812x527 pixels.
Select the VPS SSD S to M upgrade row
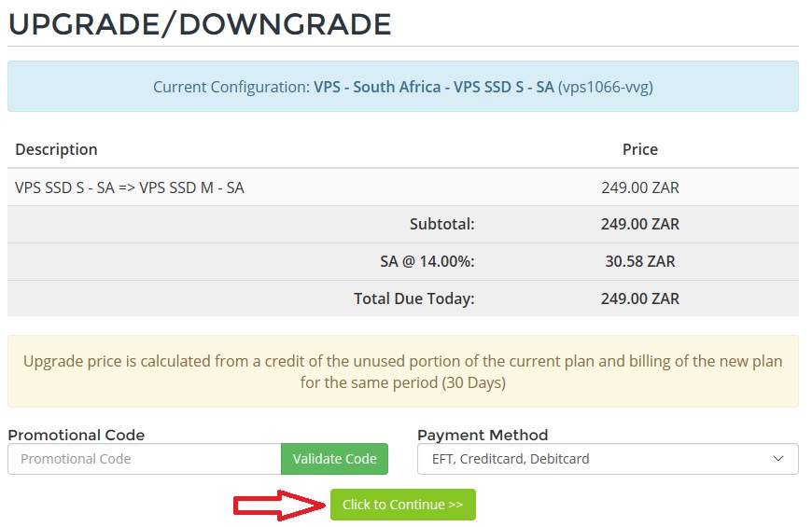point(403,187)
